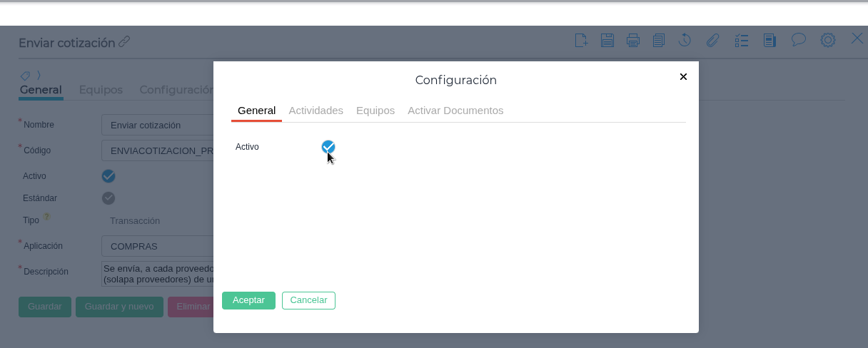The height and width of the screenshot is (348, 868).
Task: Select the Equipos tab in the dialog
Action: (x=375, y=111)
